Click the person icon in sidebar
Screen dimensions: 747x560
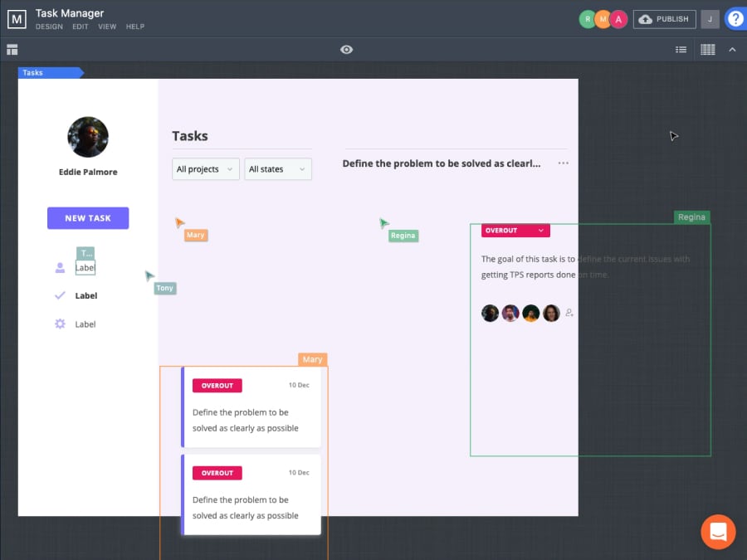pos(60,268)
